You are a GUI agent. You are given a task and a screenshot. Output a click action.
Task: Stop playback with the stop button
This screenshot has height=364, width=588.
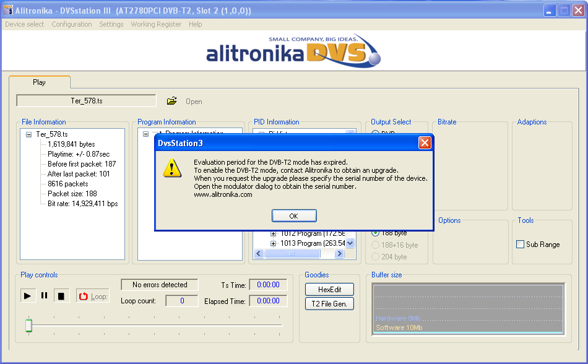tap(61, 296)
